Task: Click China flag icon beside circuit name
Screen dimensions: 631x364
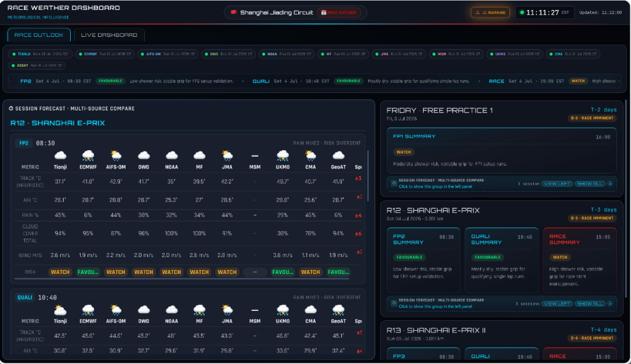Action: coord(233,12)
